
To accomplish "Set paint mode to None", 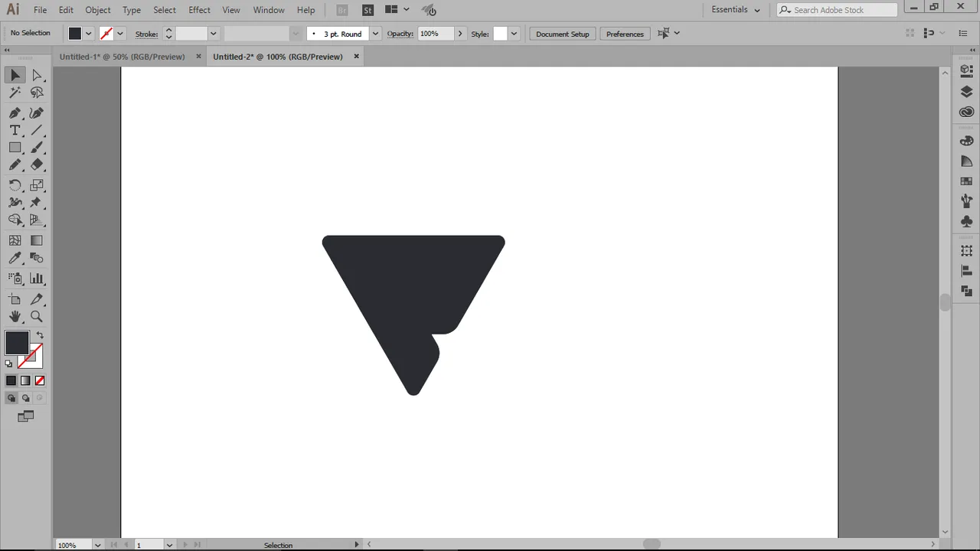I will (x=40, y=380).
